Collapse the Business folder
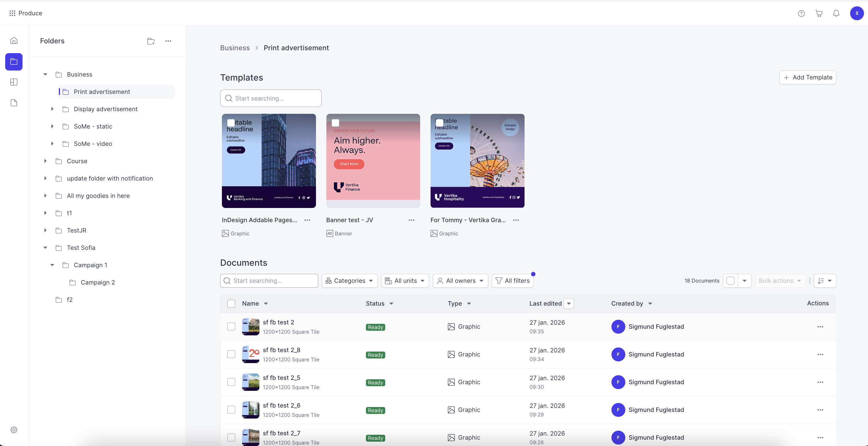Image resolution: width=868 pixels, height=446 pixels. coord(45,75)
